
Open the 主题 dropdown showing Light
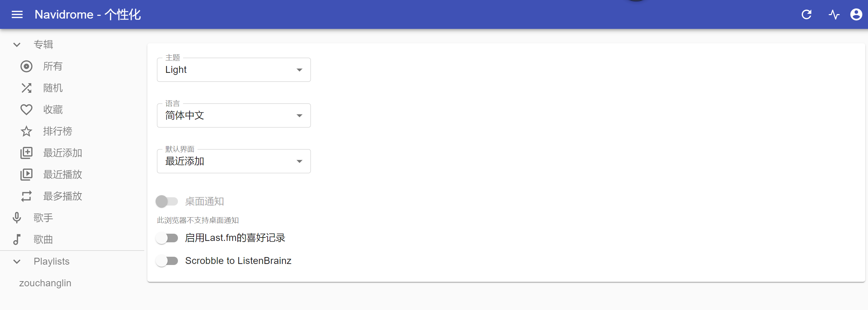click(234, 70)
